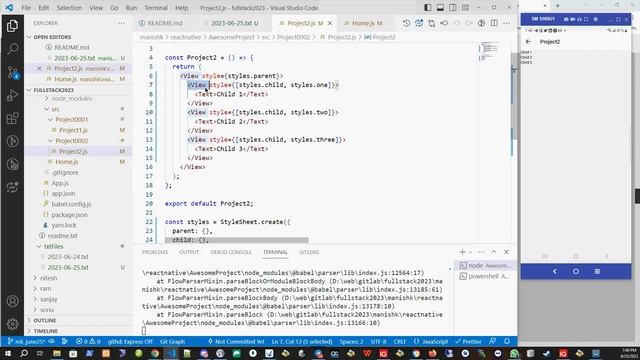Open notifications bell in status bar
640x360 pixels.
click(507, 341)
